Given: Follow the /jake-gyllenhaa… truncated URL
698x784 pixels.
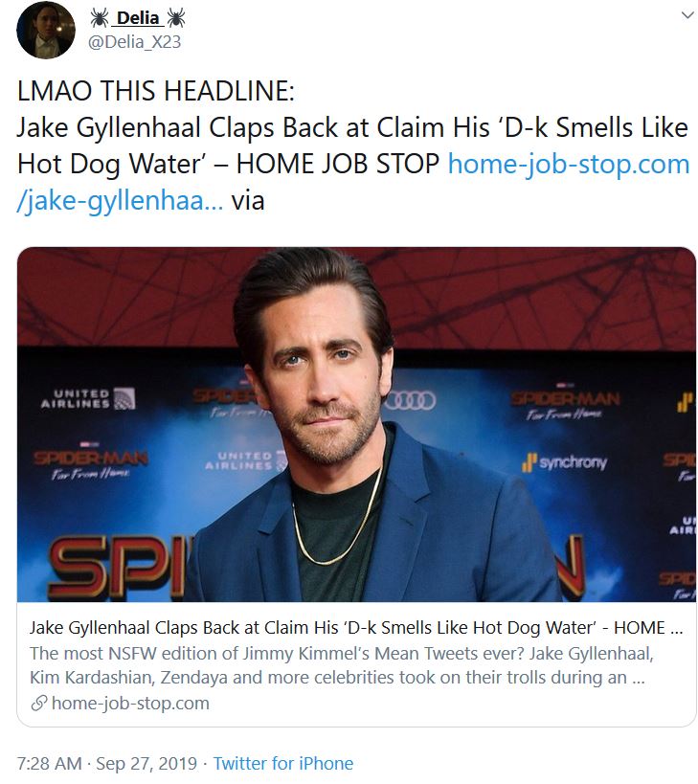Looking at the screenshot, I should [120, 200].
